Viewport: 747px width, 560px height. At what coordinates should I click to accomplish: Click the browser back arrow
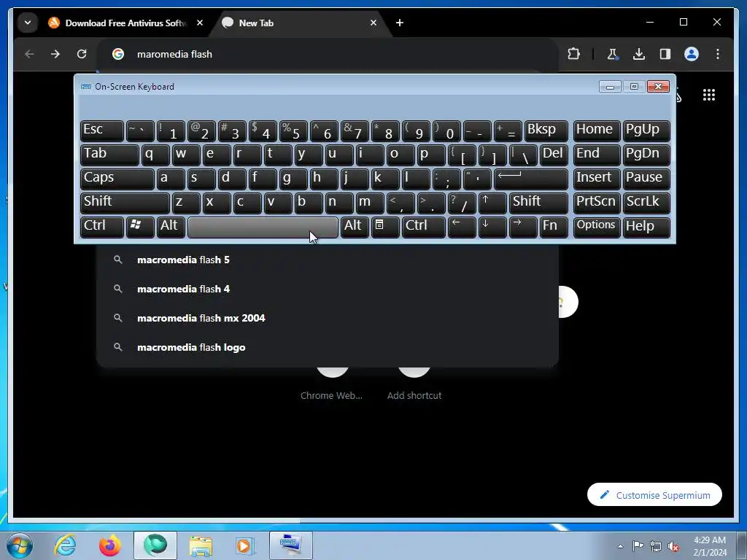tap(29, 54)
